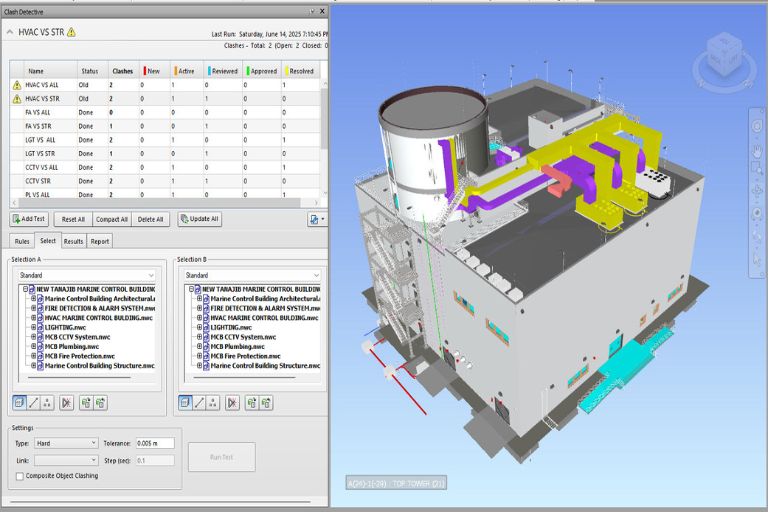768x512 pixels.
Task: Collapse the HVAC VS STR test header
Action: pyautogui.click(x=10, y=32)
